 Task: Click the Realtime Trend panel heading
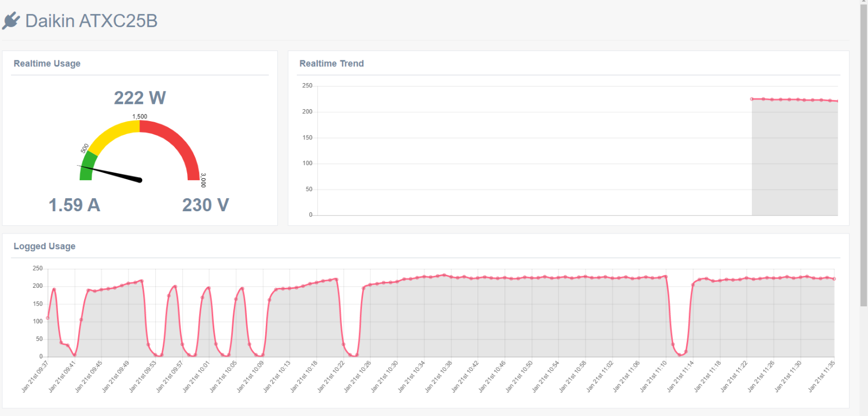[x=331, y=64]
